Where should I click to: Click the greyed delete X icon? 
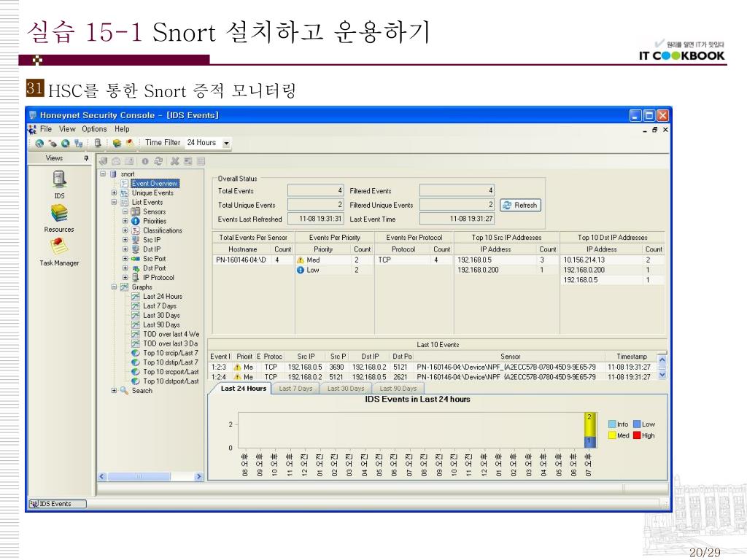[x=175, y=161]
